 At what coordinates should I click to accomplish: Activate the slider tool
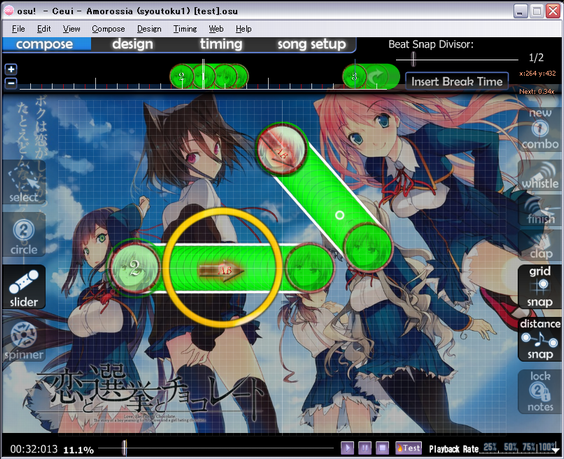pyautogui.click(x=24, y=287)
